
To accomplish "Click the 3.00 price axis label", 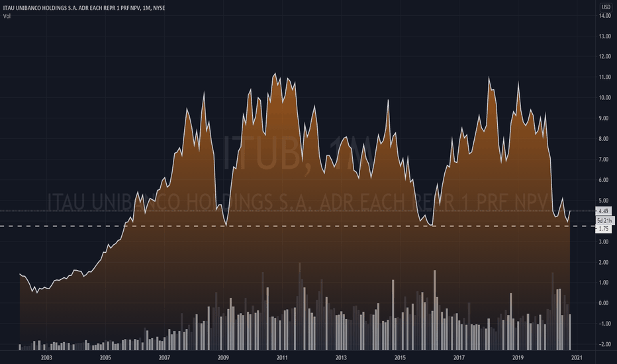I will click(605, 242).
